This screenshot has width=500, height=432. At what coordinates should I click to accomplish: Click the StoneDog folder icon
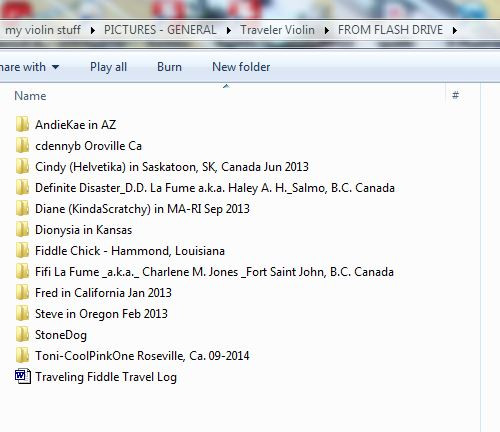[22, 334]
